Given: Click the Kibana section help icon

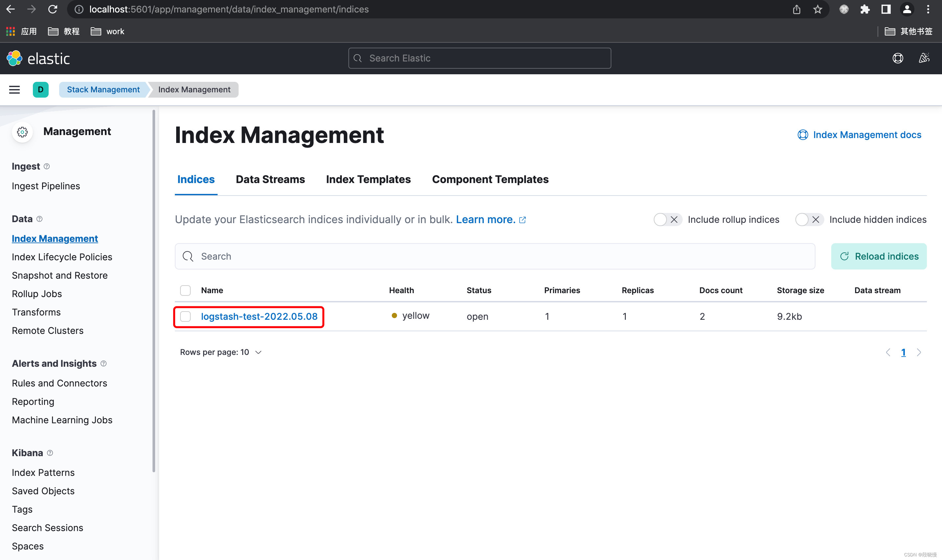Looking at the screenshot, I should (50, 453).
